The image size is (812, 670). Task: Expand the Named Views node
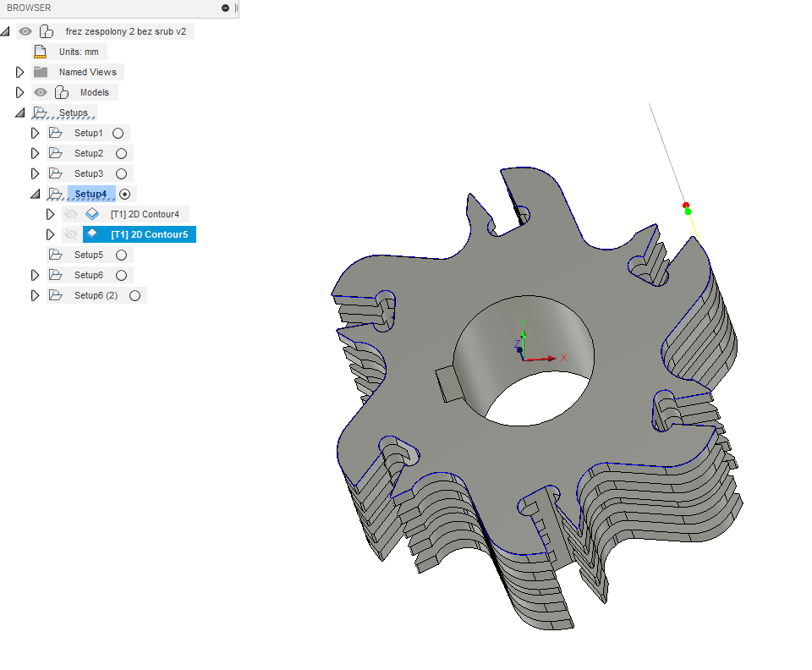tap(19, 72)
